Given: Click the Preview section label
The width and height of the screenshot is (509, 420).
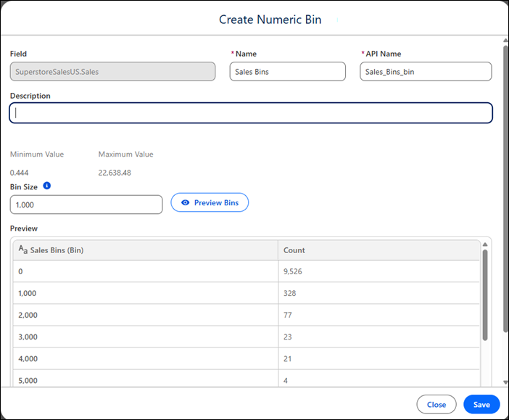Looking at the screenshot, I should click(24, 228).
